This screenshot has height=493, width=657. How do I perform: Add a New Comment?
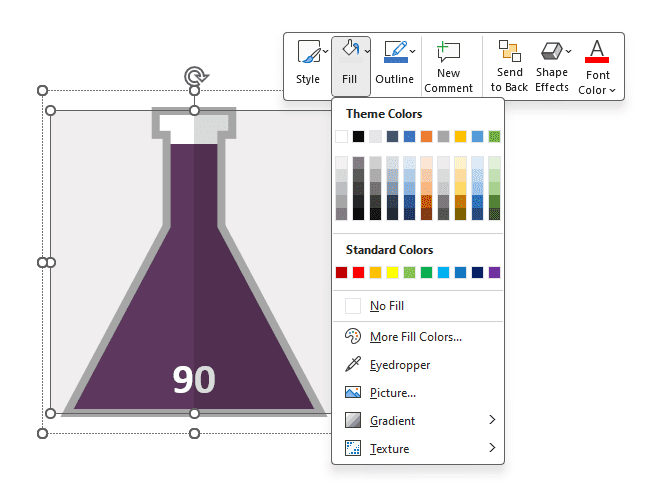click(448, 67)
